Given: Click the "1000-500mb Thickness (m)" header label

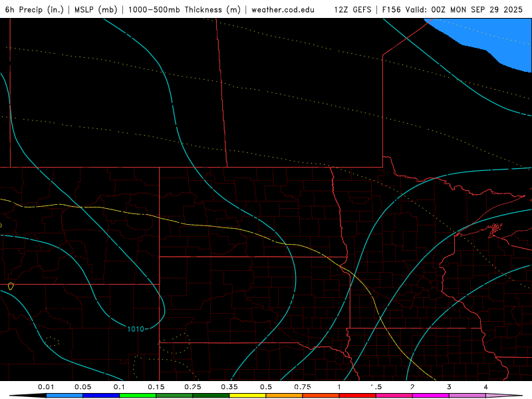Looking at the screenshot, I should click(x=184, y=9).
